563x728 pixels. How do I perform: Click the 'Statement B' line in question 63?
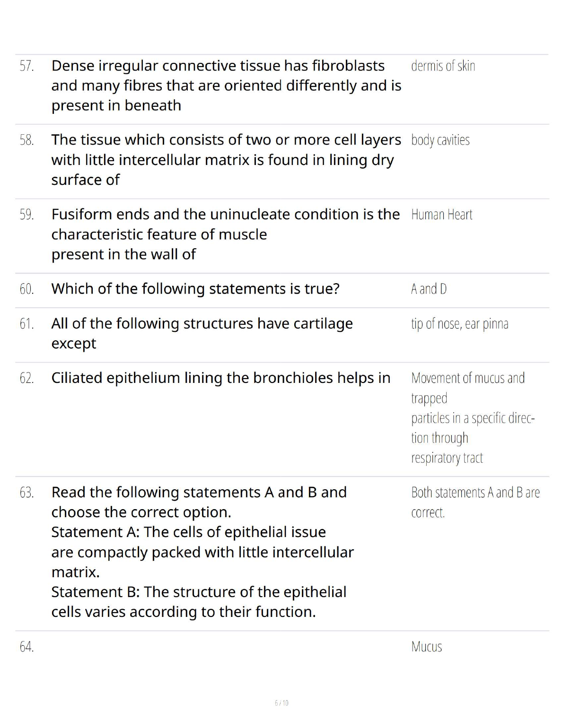[x=199, y=592]
